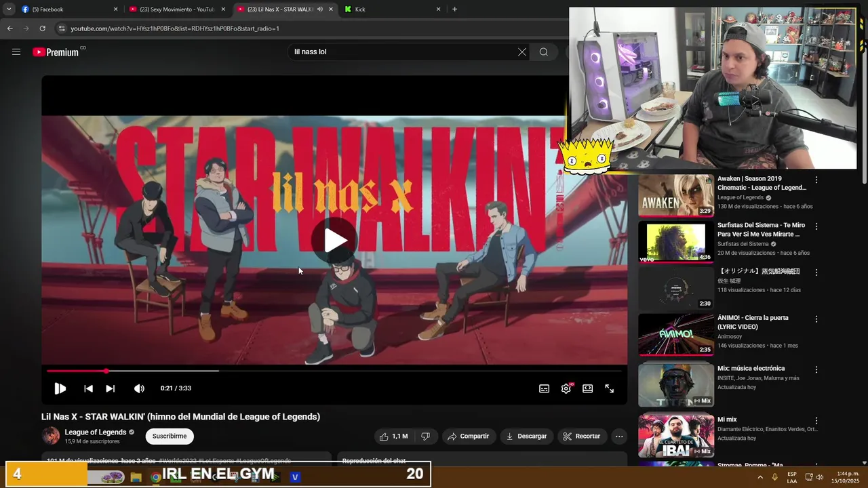This screenshot has width=868, height=488.
Task: Open the player settings gear
Action: [x=566, y=388]
